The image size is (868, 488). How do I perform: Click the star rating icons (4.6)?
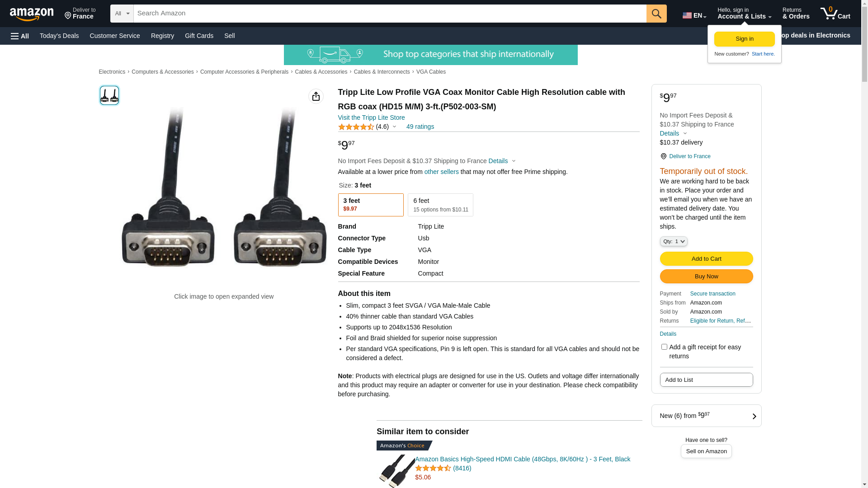pos(356,127)
